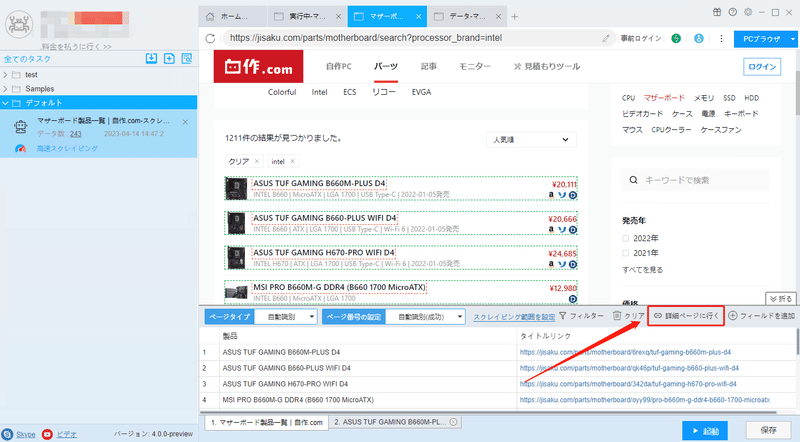This screenshot has width=800, height=442.
Task: Click the blue circular icon near 事前ログイン
Action: point(698,38)
